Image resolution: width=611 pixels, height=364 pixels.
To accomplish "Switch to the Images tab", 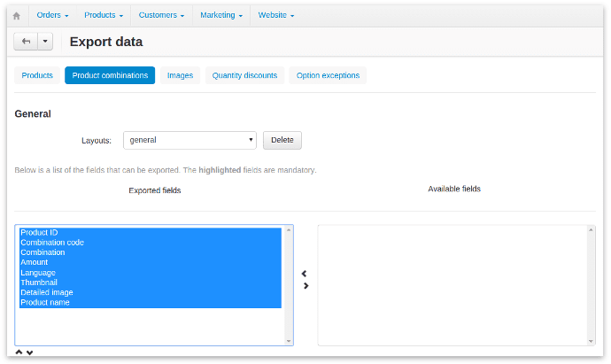I will tap(180, 75).
